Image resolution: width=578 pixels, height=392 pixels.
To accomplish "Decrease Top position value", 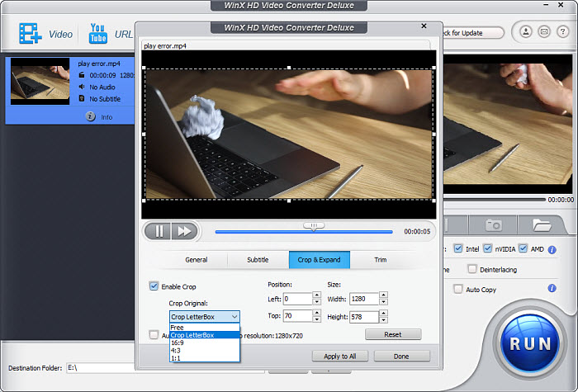I will (316, 319).
